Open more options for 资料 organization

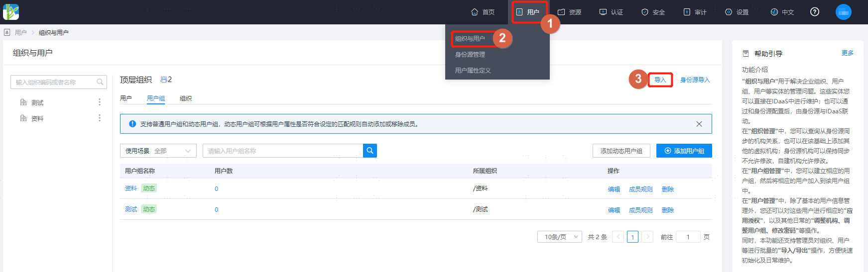pyautogui.click(x=100, y=118)
